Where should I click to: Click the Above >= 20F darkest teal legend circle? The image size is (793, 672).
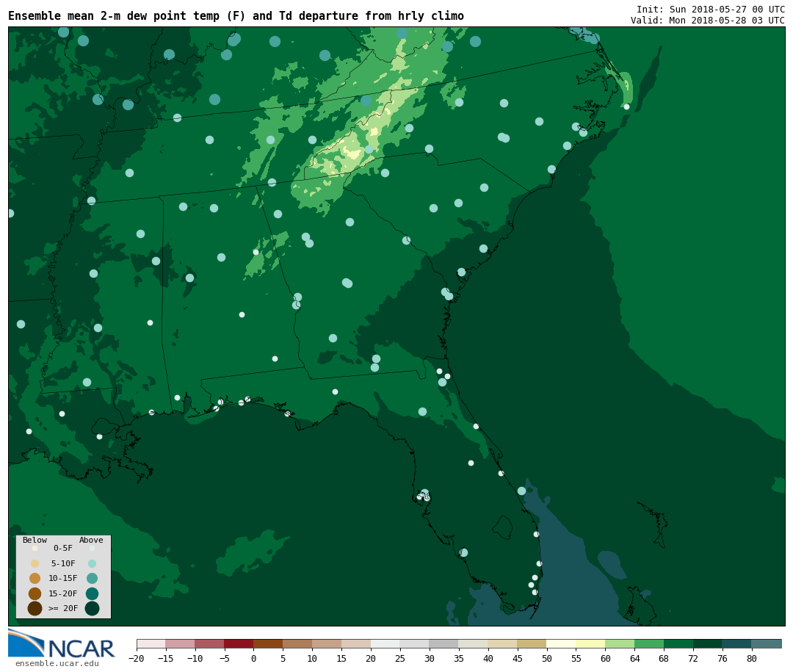point(92,608)
